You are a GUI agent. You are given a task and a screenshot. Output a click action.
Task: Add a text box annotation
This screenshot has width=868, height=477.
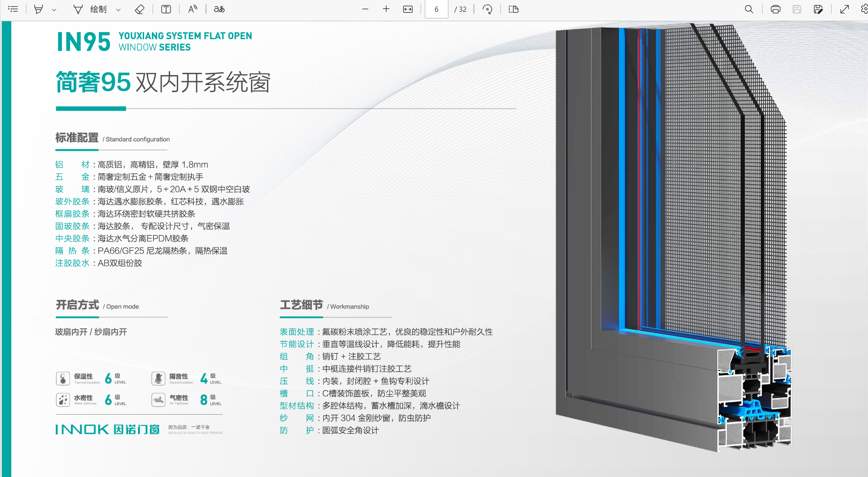pos(166,9)
